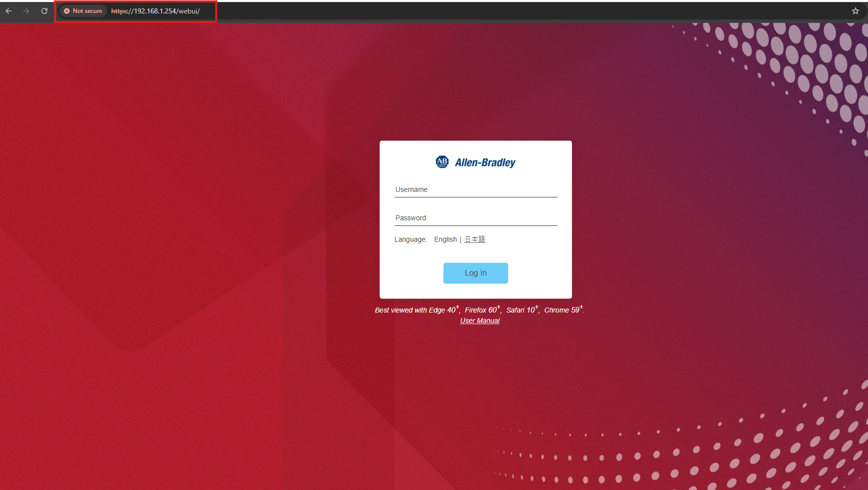Image resolution: width=868 pixels, height=490 pixels.
Task: Click the browser forward arrow
Action: pyautogui.click(x=26, y=11)
